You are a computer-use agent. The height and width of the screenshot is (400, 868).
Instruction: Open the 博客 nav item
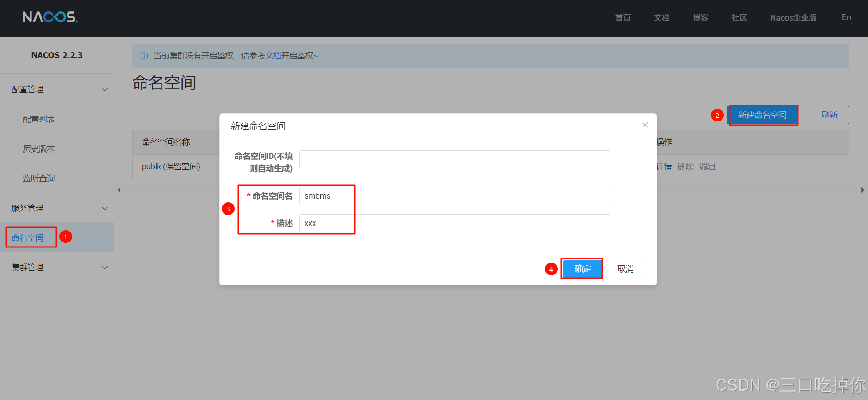(x=701, y=18)
